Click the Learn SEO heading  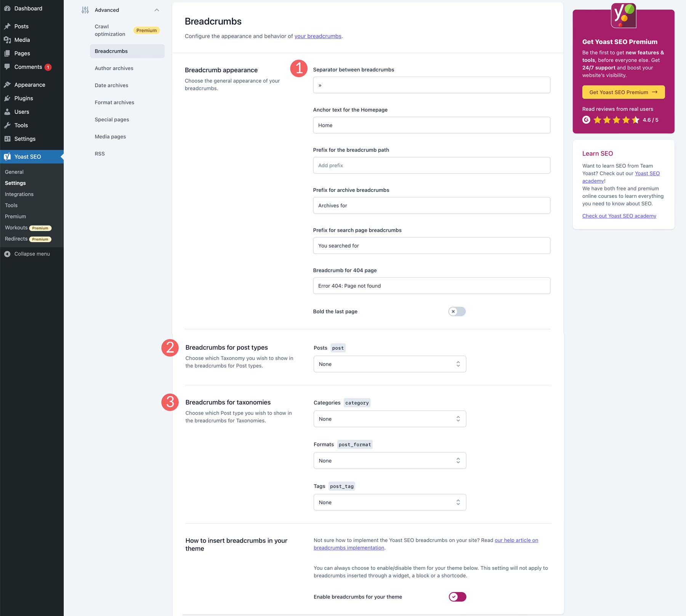(597, 154)
